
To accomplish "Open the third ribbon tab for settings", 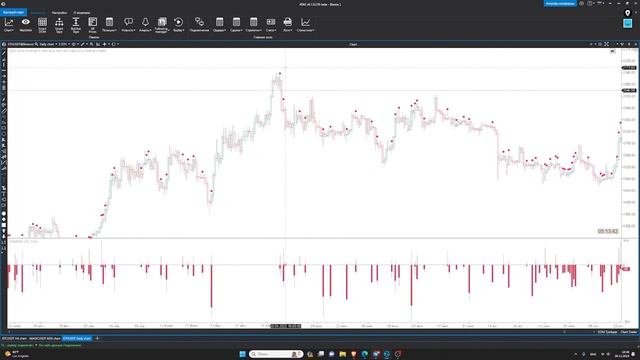I will tap(60, 13).
